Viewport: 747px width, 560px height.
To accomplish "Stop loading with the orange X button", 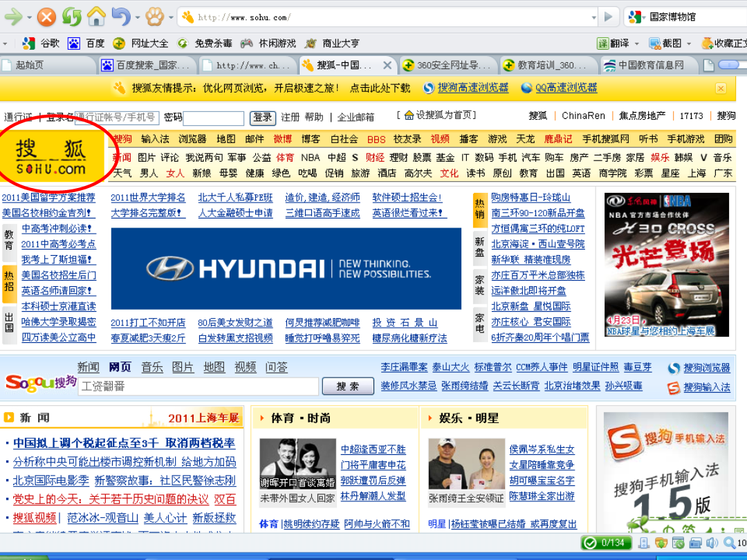I will pos(46,17).
